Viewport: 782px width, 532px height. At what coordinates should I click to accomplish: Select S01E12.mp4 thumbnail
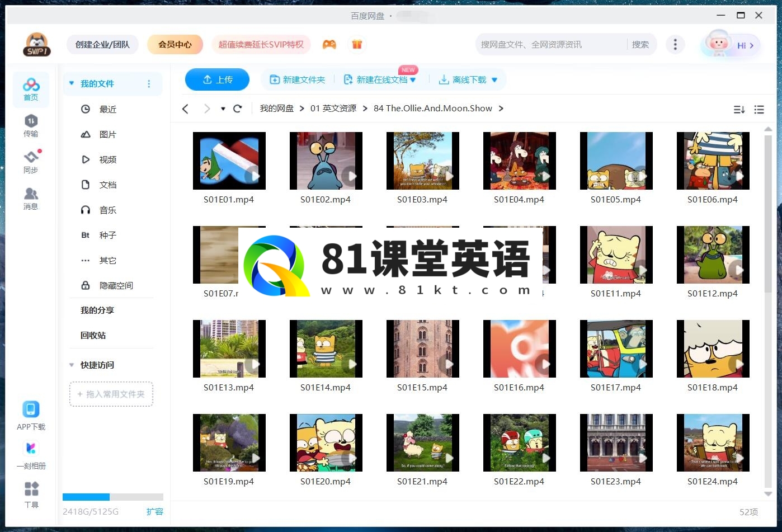(713, 255)
